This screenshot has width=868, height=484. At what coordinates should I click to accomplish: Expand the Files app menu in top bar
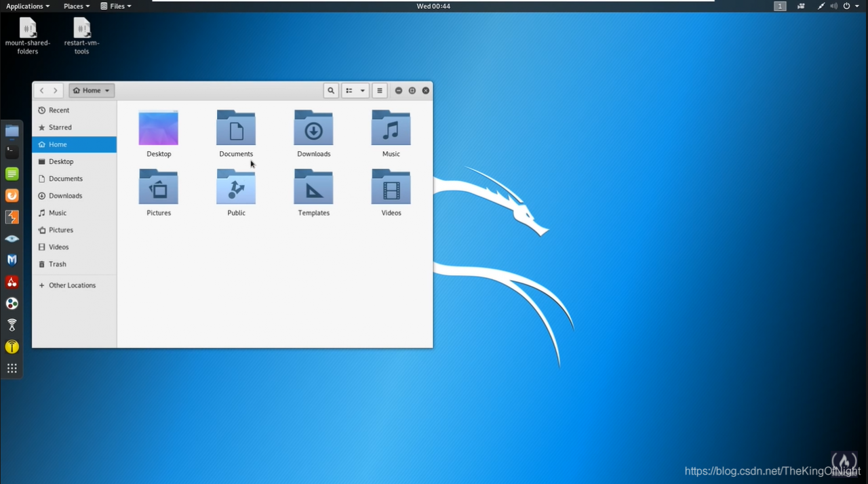[x=116, y=6]
